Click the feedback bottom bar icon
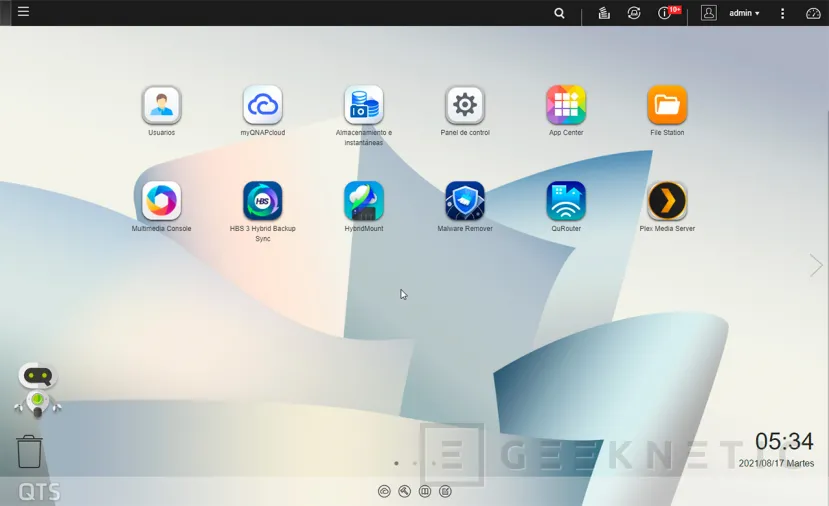 coord(445,491)
